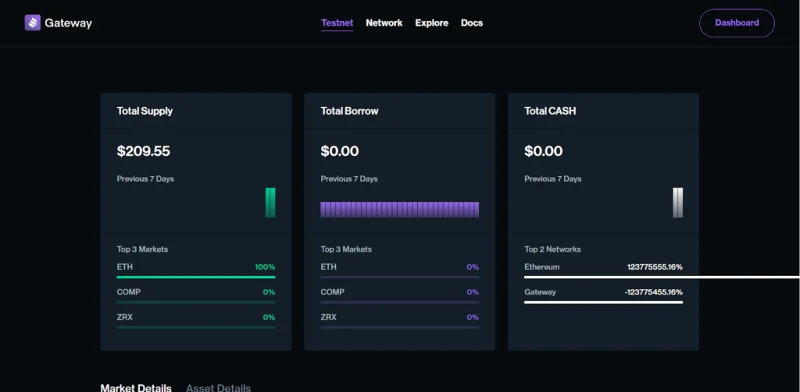The height and width of the screenshot is (392, 800).
Task: Click the $0.00 Total CASH value
Action: (543, 151)
